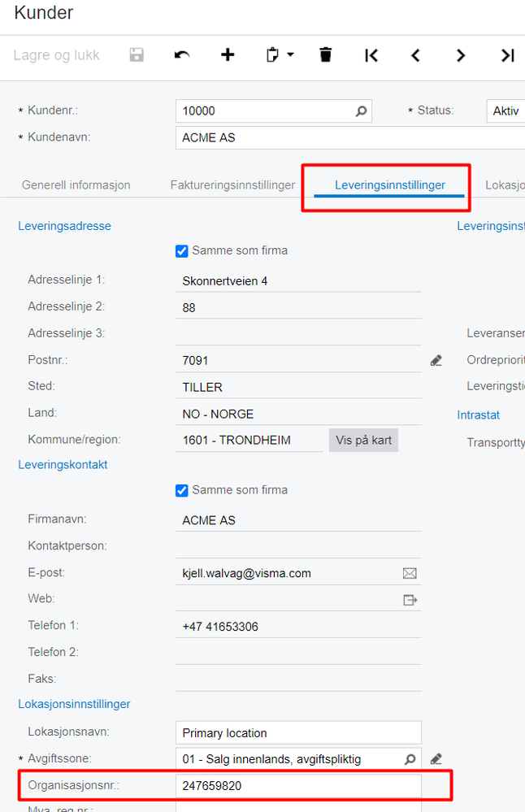Screen dimensions: 525x812
Task: Open the Avgiftssone lookup selector
Action: point(410,759)
